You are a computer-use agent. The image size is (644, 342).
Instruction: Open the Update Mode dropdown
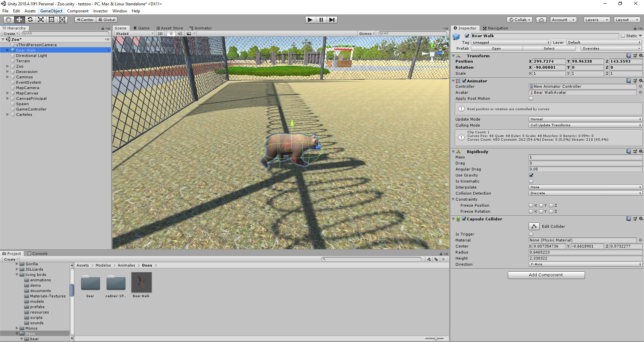585,119
